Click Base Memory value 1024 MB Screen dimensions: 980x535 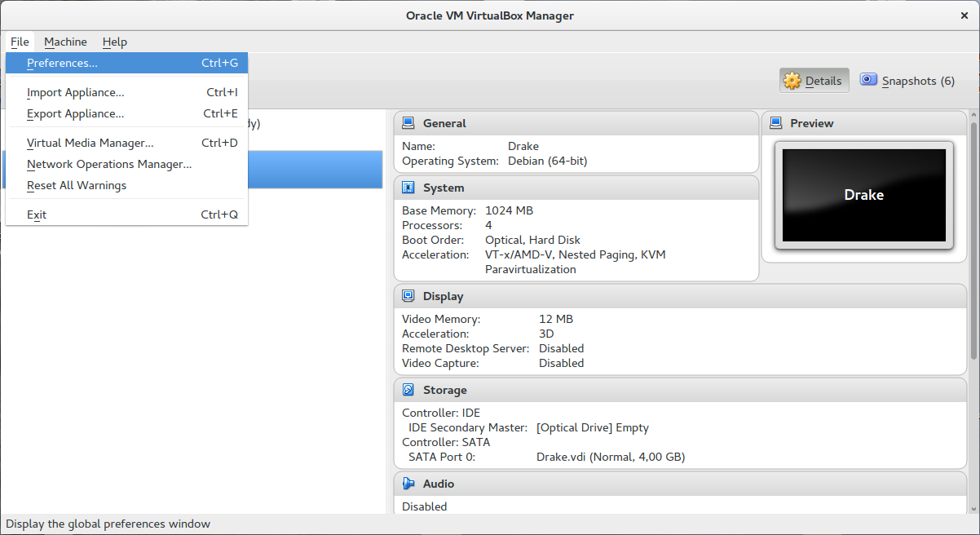(509, 210)
